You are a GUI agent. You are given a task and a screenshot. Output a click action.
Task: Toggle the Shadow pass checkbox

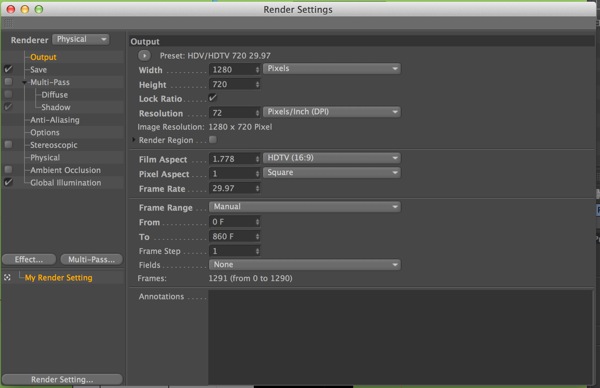tap(8, 107)
